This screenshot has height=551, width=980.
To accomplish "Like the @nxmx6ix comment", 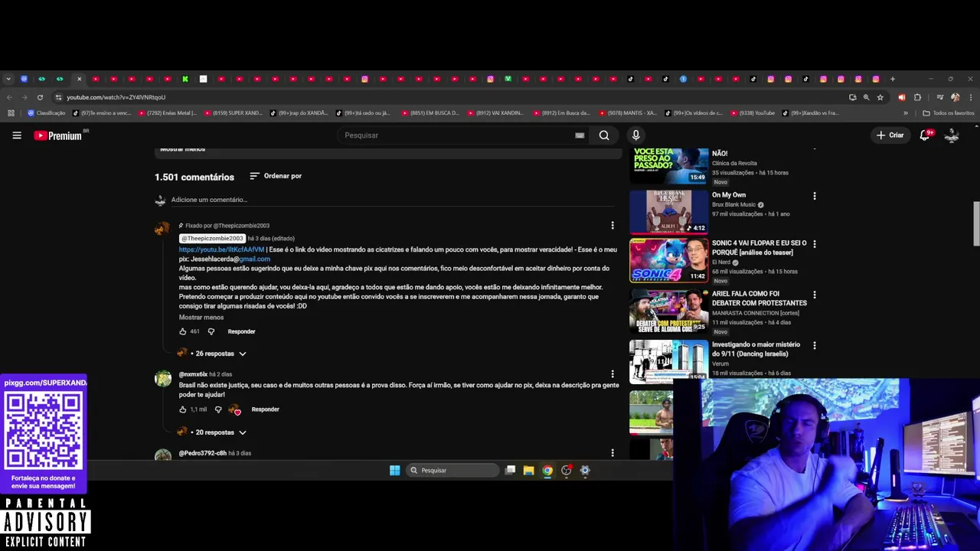I will 183,409.
